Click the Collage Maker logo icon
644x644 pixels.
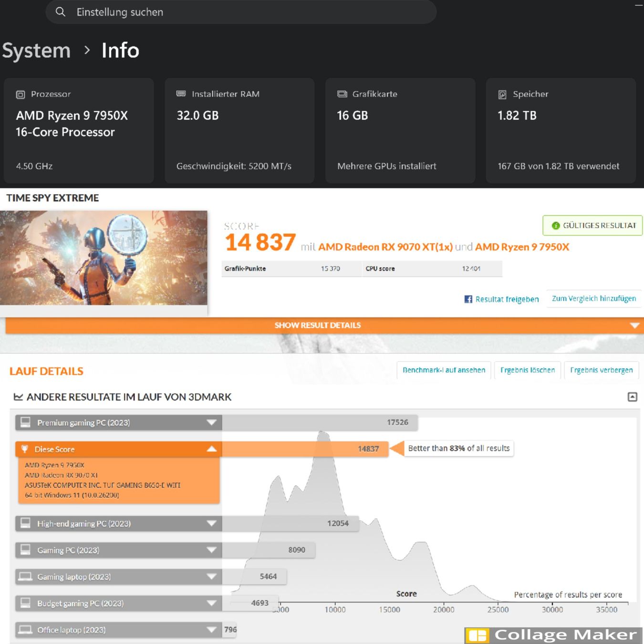pos(478,635)
